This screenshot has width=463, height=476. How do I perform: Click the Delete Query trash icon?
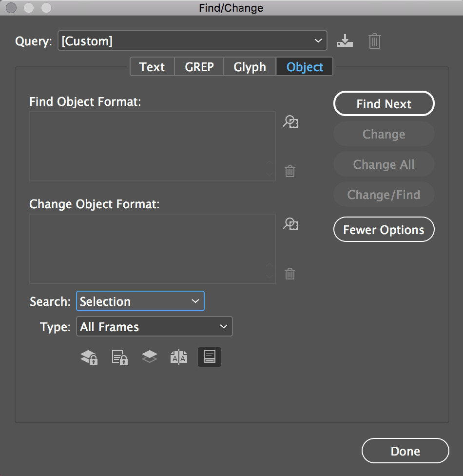coord(375,41)
